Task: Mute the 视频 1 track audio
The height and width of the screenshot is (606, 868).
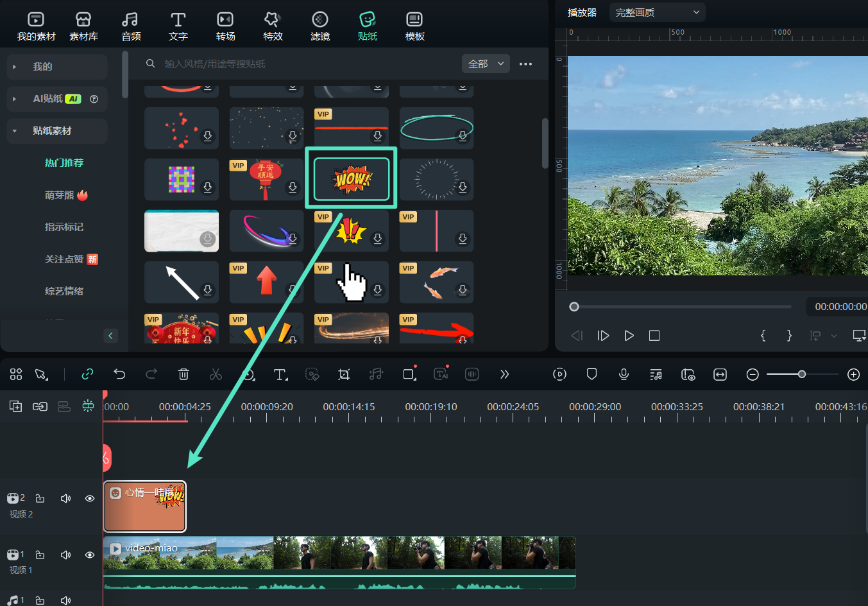Action: tap(65, 555)
